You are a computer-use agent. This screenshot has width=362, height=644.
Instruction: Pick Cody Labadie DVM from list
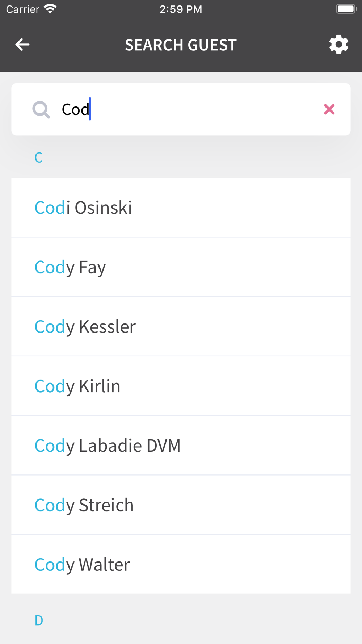(x=181, y=446)
